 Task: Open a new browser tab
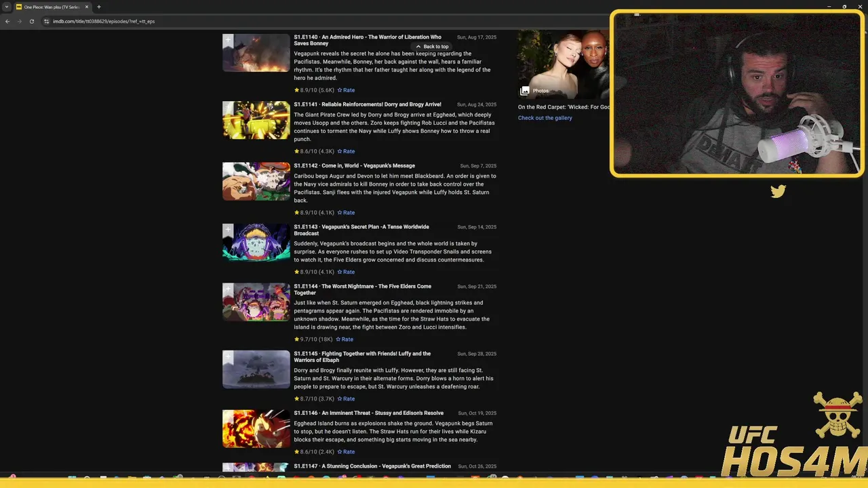[x=99, y=7]
